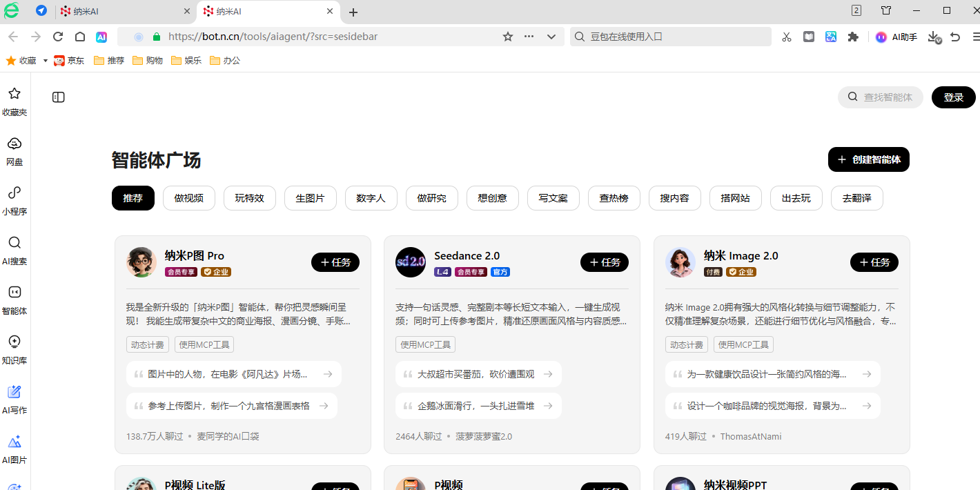Expand the 收藏 bookmarks dropdown arrow
This screenshot has height=490, width=980.
46,61
